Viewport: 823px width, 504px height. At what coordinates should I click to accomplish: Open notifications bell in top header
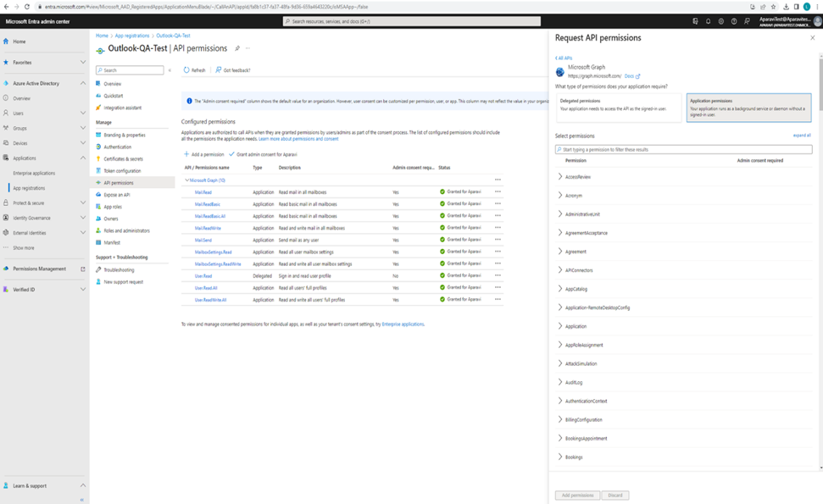[708, 20]
